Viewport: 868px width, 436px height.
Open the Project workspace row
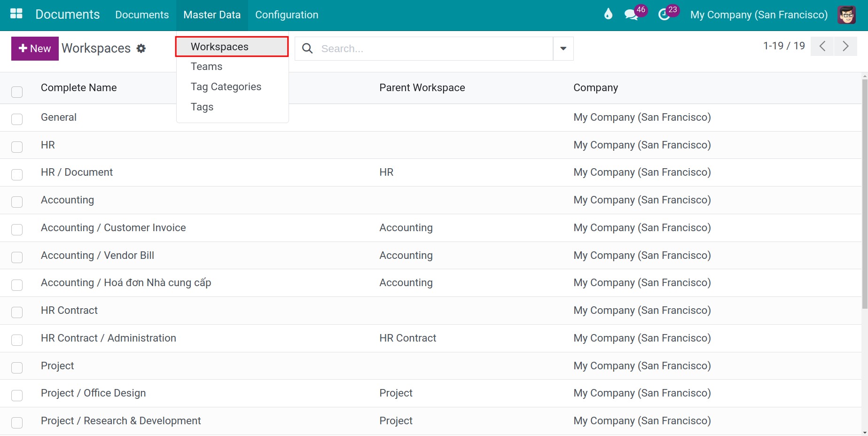click(x=430, y=366)
